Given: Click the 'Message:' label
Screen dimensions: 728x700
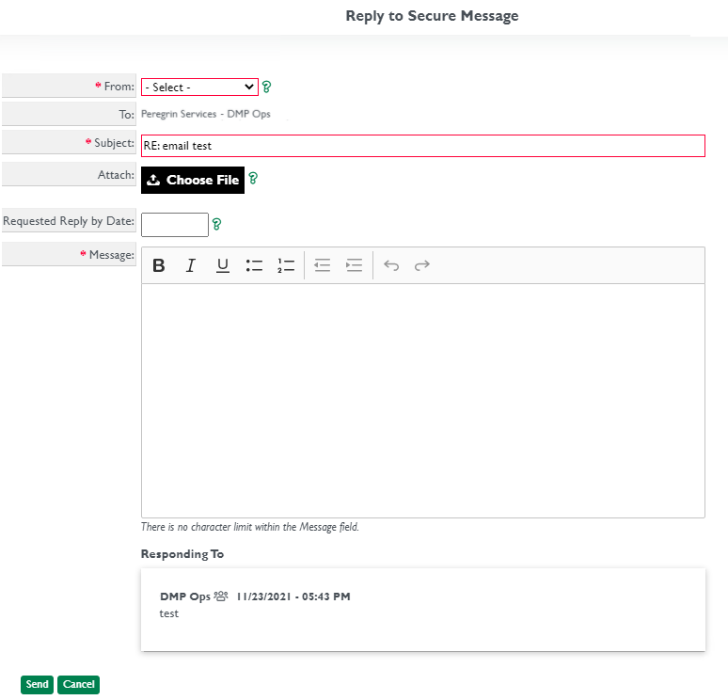Looking at the screenshot, I should click(x=112, y=255).
